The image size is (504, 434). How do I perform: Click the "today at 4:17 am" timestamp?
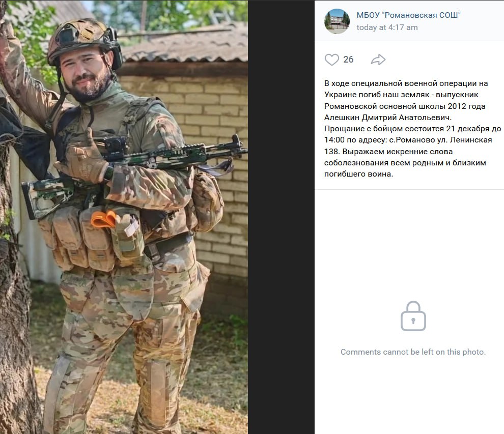point(387,27)
